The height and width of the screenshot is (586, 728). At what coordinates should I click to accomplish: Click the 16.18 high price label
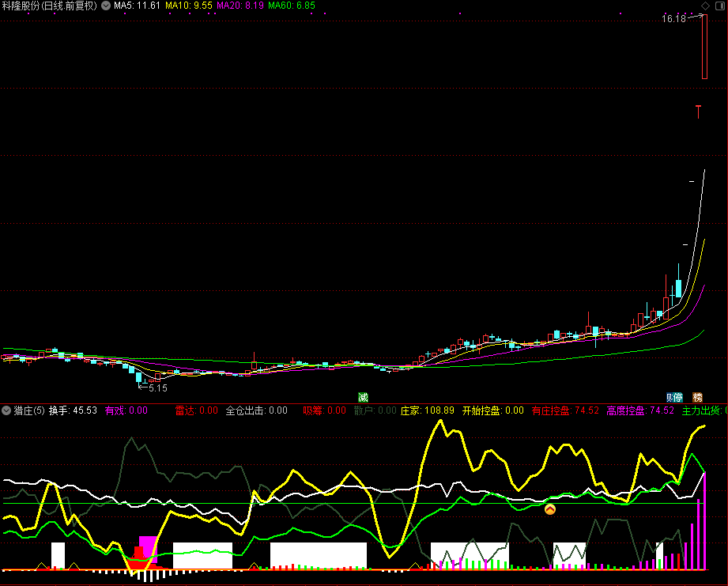[x=673, y=18]
